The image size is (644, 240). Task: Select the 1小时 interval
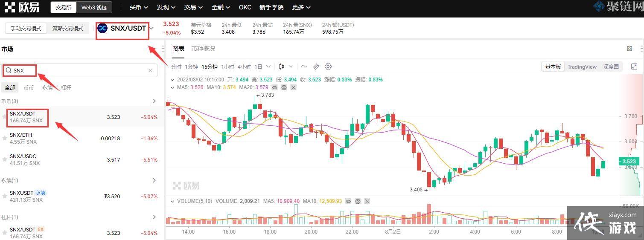(227, 67)
